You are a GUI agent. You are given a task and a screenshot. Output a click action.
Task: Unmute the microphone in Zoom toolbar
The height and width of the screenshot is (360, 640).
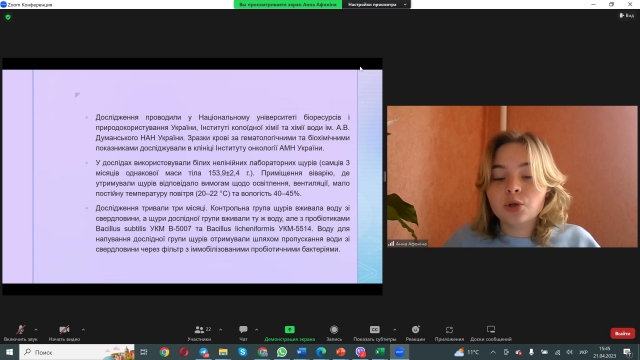coord(20,333)
